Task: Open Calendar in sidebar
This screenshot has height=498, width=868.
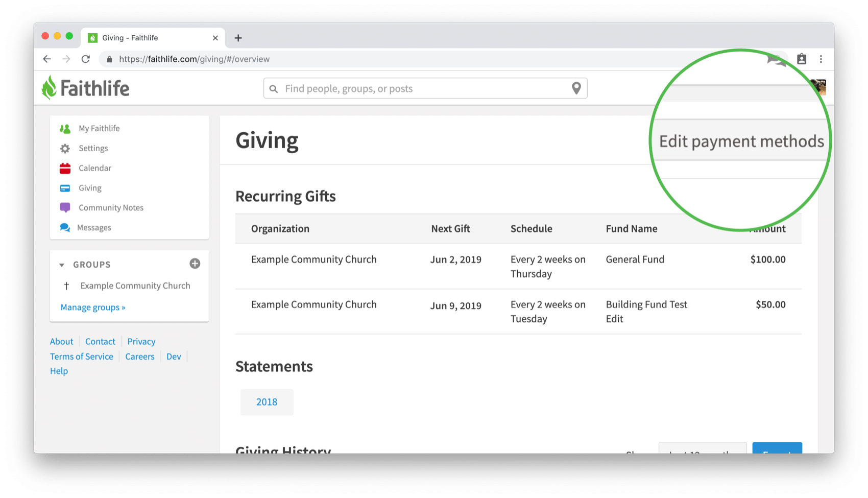Action: click(x=95, y=168)
